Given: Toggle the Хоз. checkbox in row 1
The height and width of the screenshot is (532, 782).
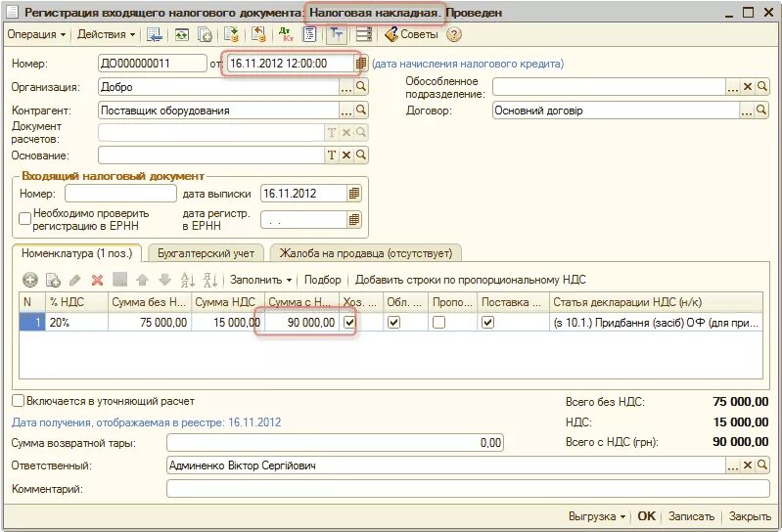Looking at the screenshot, I should (x=349, y=323).
